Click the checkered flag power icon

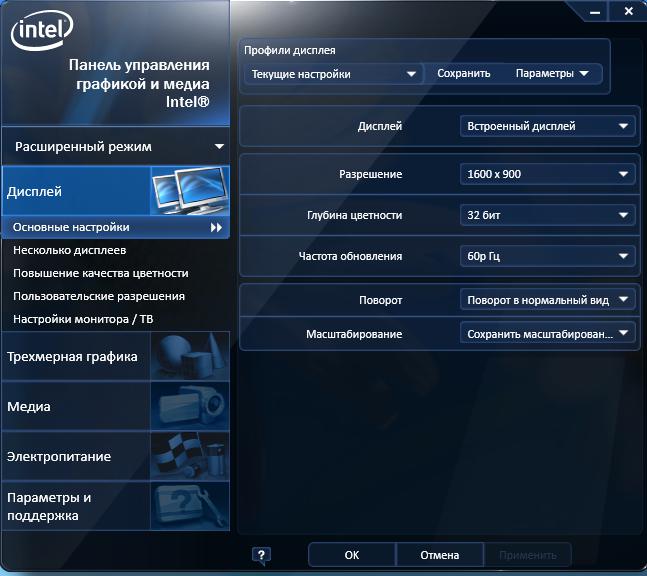(x=190, y=456)
